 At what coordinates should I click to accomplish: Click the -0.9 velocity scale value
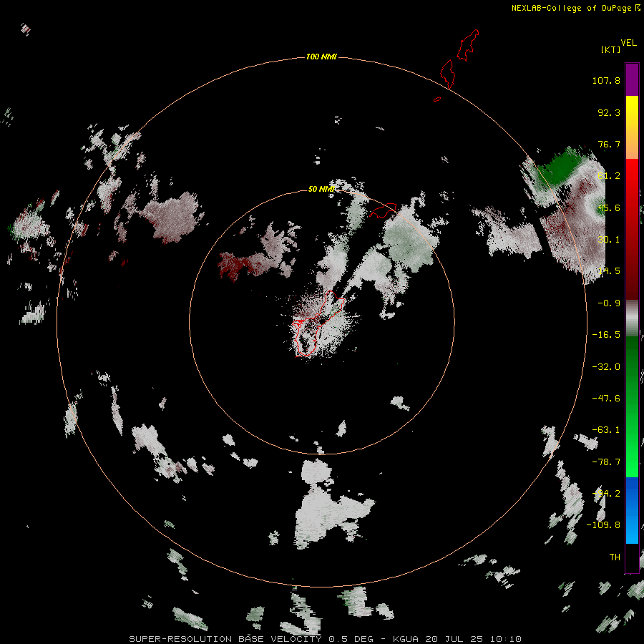pyautogui.click(x=609, y=303)
